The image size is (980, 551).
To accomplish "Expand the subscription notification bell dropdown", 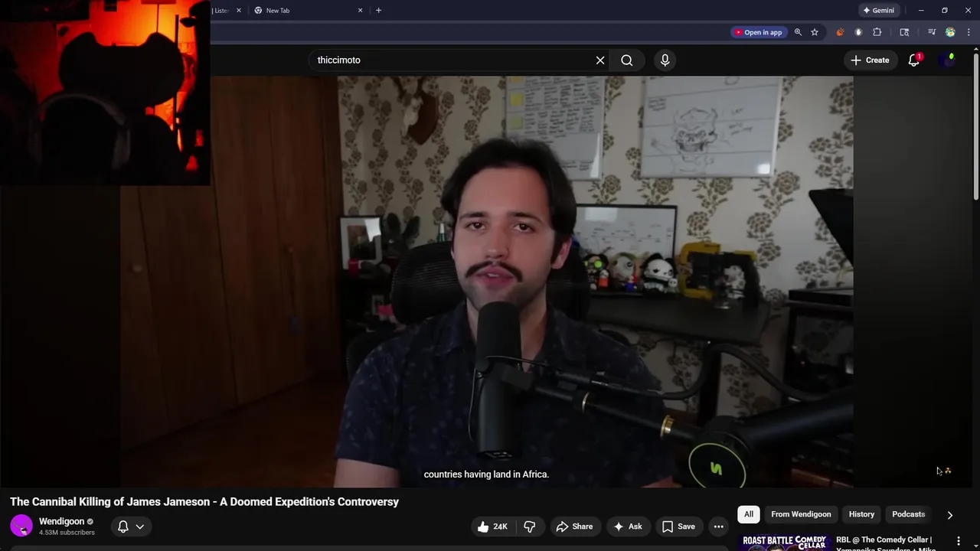I will [131, 527].
